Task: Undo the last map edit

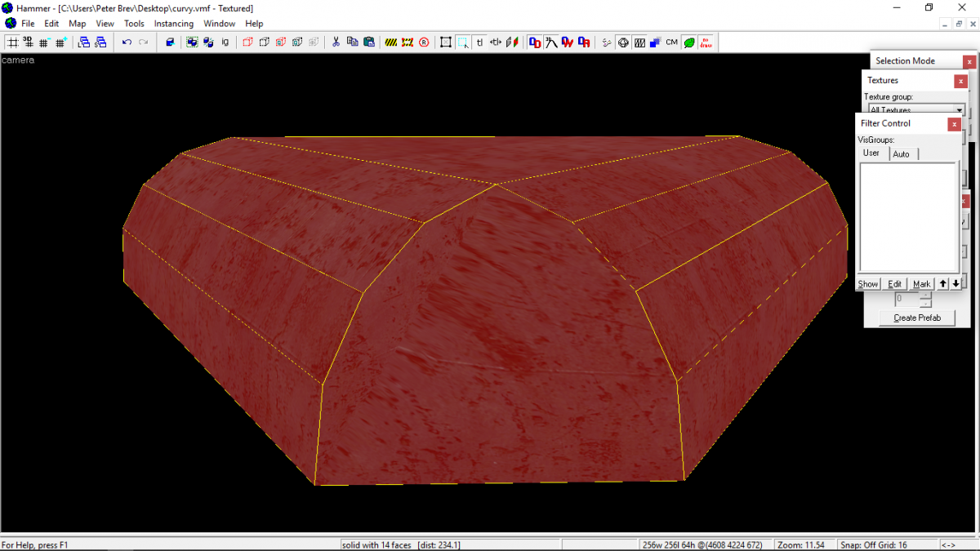Action: 127,42
